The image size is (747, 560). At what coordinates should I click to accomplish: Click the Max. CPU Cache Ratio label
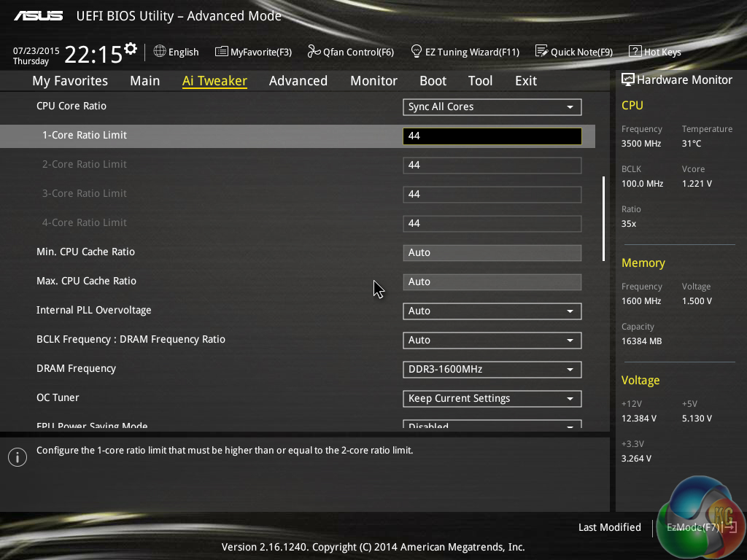point(86,281)
